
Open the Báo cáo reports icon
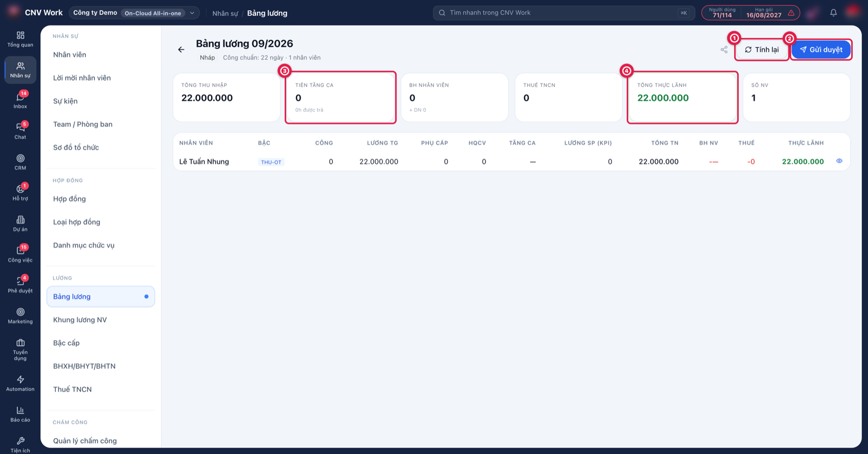pos(20,414)
